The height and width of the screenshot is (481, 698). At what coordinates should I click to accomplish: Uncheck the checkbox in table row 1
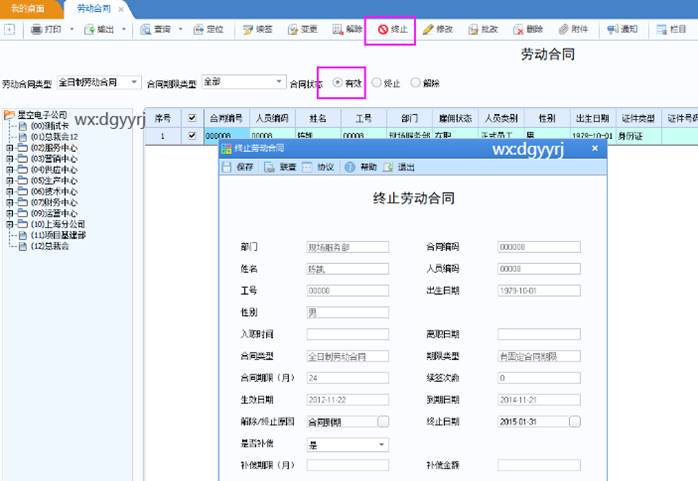(x=192, y=135)
